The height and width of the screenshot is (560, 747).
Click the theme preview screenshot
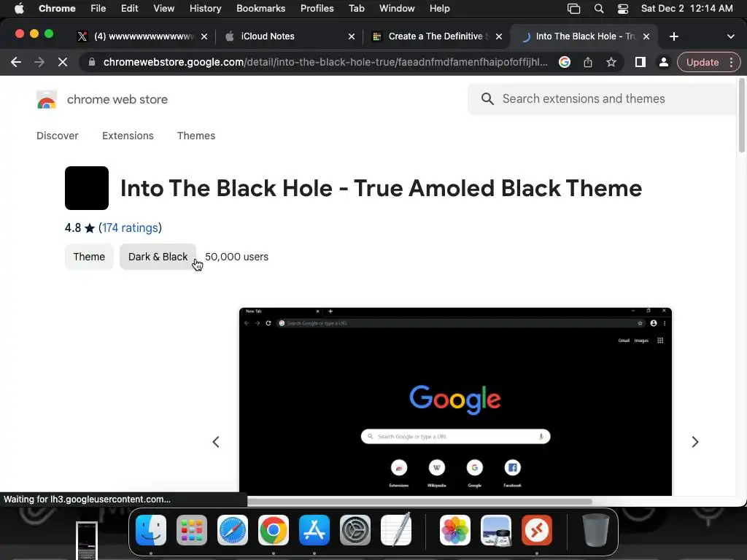tap(455, 402)
